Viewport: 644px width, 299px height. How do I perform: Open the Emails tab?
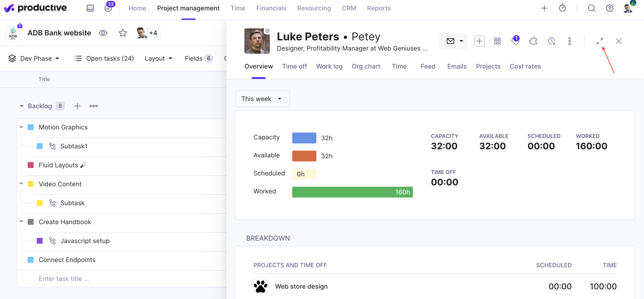pyautogui.click(x=457, y=66)
